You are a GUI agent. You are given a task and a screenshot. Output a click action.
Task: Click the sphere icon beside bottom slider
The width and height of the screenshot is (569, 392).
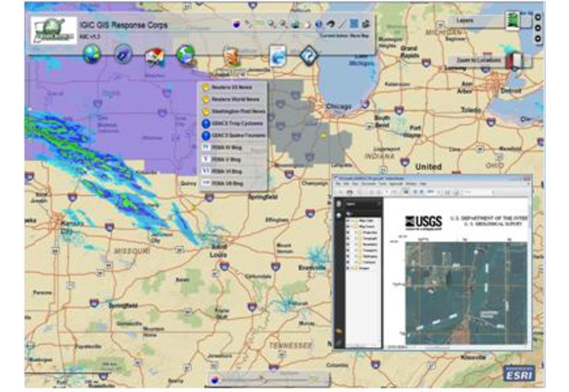[216, 380]
